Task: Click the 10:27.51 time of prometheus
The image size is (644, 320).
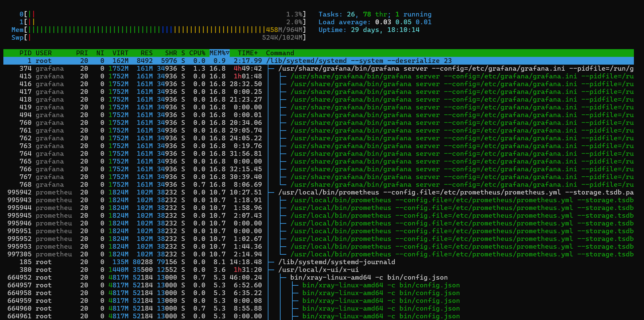Action: click(246, 192)
